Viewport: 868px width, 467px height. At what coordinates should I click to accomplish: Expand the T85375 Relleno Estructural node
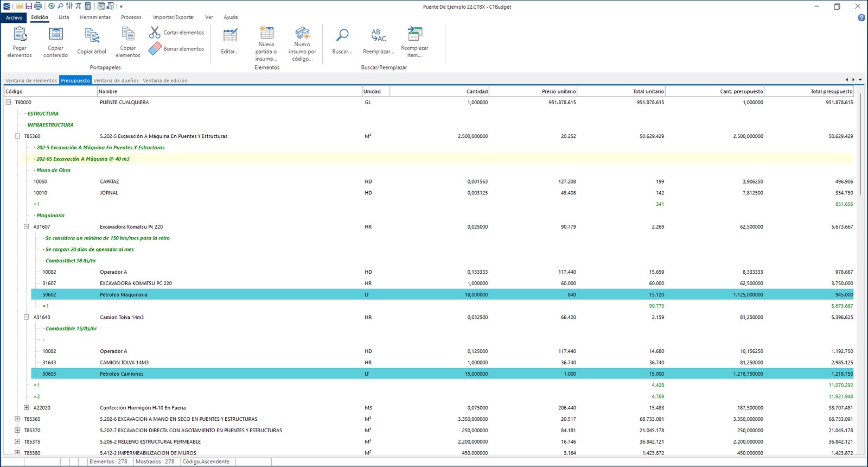[17, 441]
